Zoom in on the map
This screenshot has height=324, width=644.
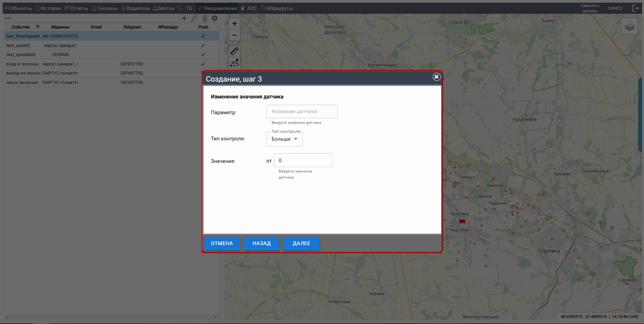(235, 24)
